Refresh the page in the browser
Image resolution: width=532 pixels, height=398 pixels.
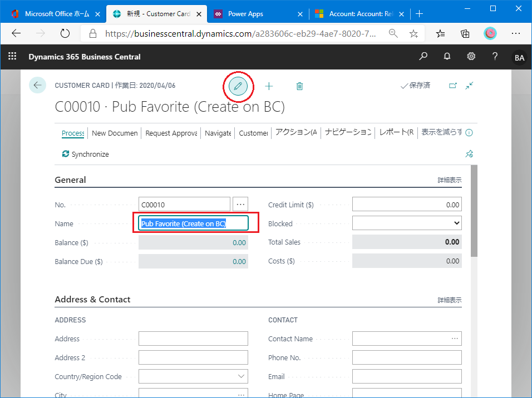65,33
